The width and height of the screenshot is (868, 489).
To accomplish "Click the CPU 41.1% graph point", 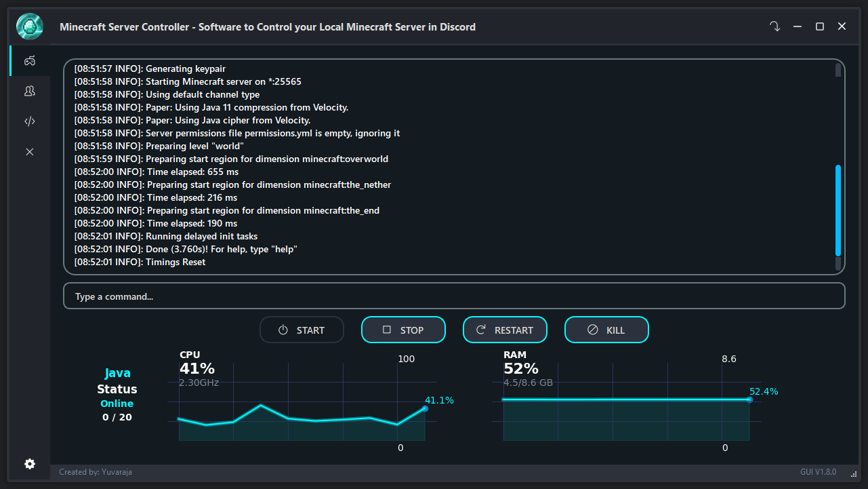I will point(425,408).
